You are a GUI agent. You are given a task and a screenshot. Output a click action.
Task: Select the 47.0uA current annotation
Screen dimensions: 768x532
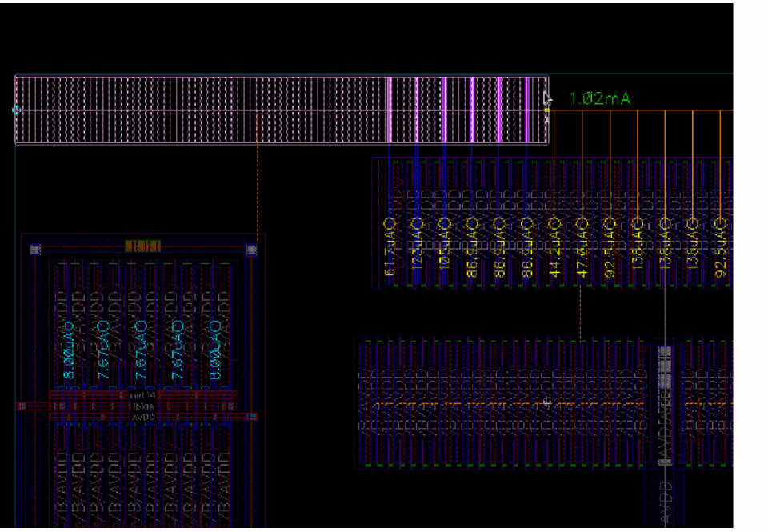pos(582,249)
